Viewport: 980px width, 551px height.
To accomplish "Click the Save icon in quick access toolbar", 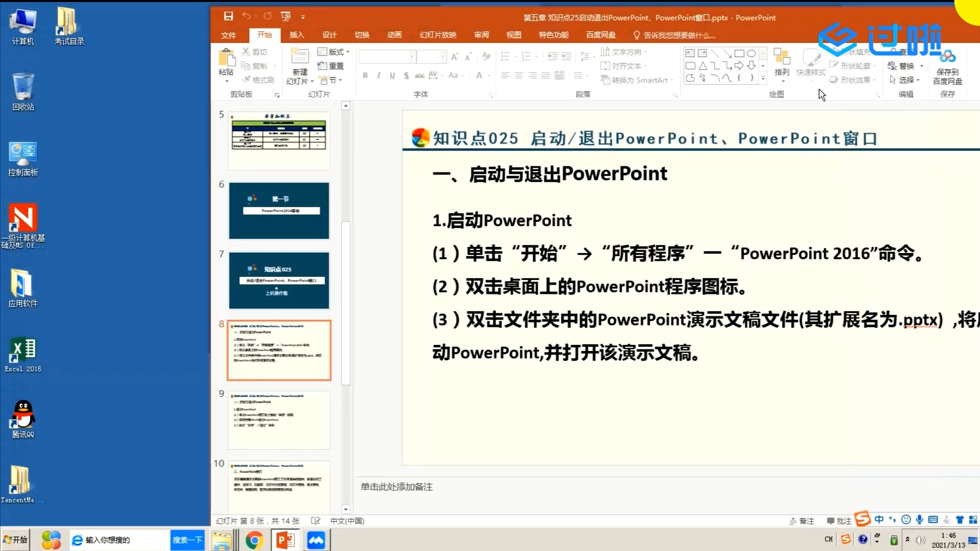I will click(x=228, y=16).
